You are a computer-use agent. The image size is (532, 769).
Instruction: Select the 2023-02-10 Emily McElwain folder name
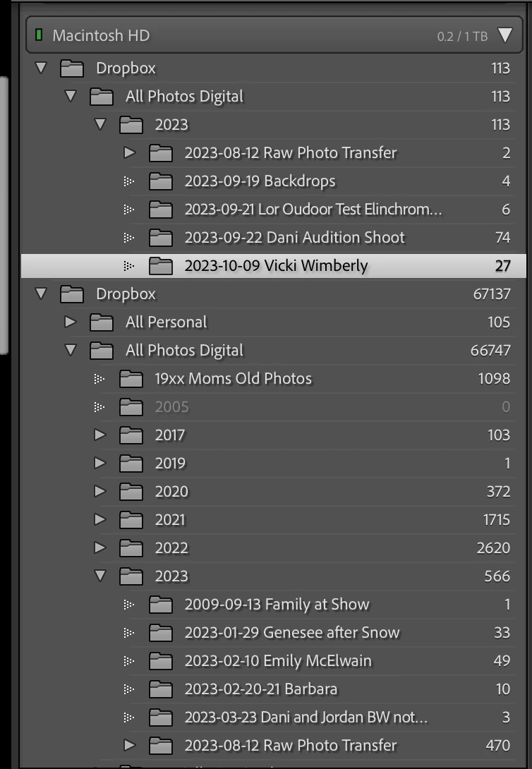point(278,660)
